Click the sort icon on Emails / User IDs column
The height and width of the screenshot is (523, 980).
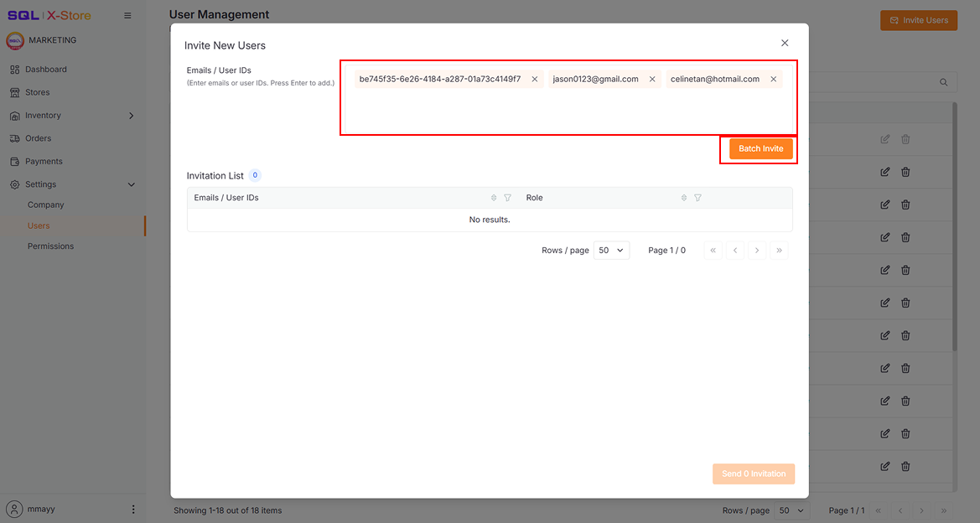(x=493, y=197)
